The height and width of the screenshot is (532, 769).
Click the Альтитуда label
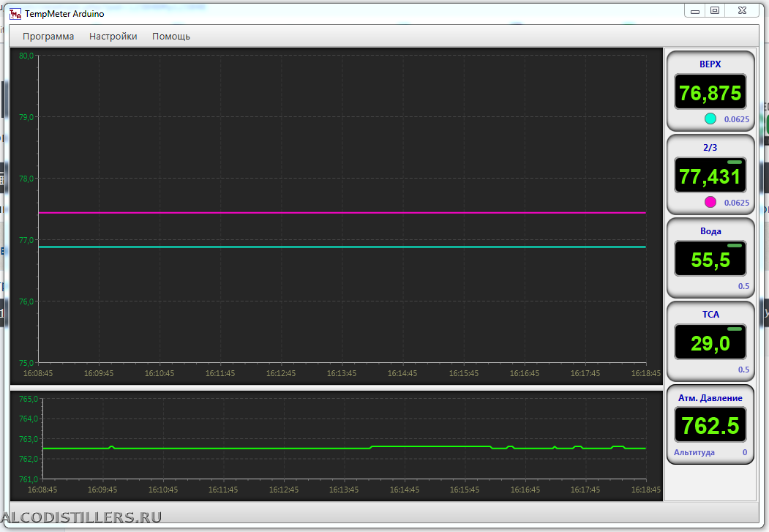[694, 452]
